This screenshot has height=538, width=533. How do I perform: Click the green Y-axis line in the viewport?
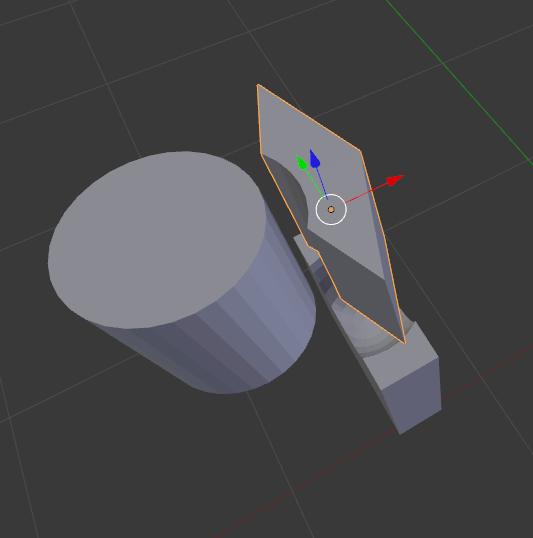tap(459, 82)
